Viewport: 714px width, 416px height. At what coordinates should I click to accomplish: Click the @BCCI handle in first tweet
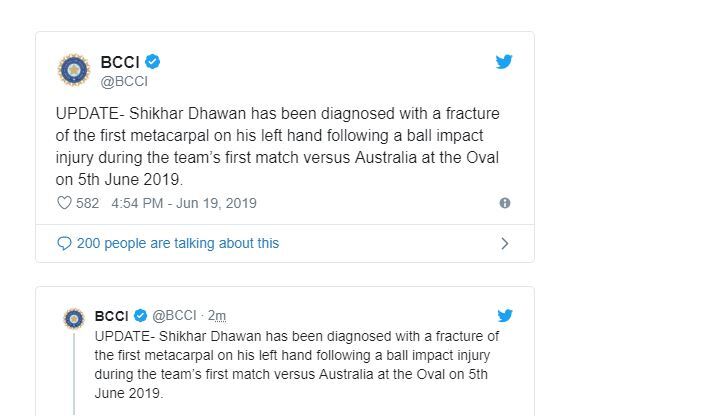(x=124, y=81)
